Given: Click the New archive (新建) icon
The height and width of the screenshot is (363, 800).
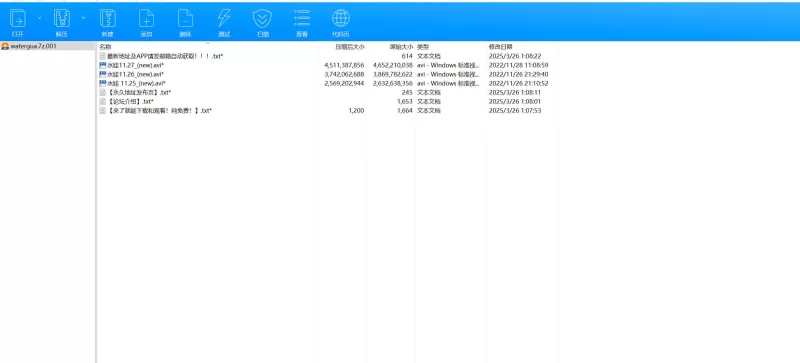Looking at the screenshot, I should coord(107,19).
